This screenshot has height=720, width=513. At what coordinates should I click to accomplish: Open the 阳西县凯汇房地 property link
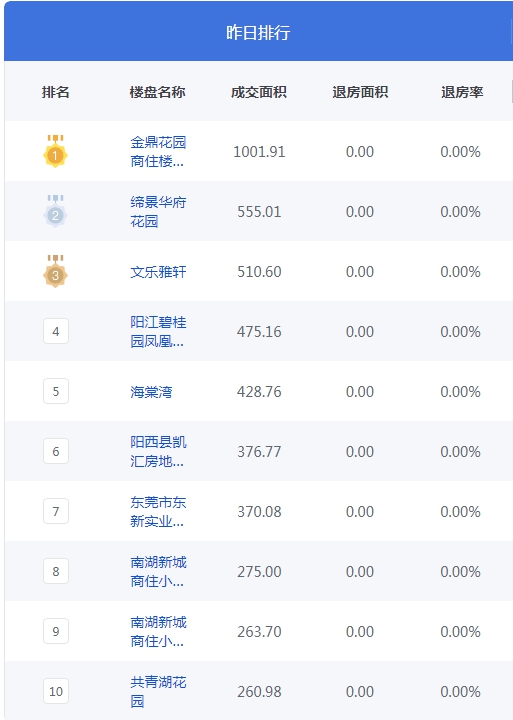(x=158, y=451)
